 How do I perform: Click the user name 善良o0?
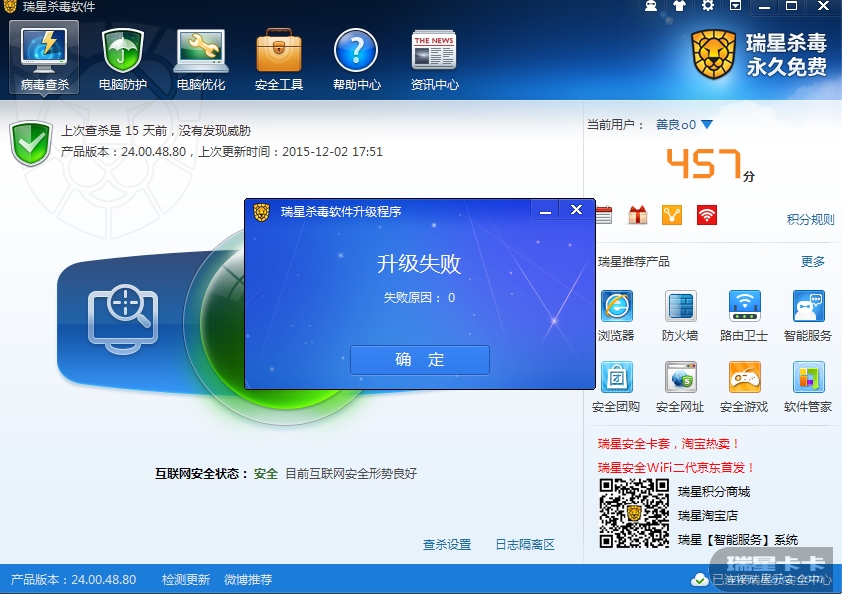tap(676, 125)
